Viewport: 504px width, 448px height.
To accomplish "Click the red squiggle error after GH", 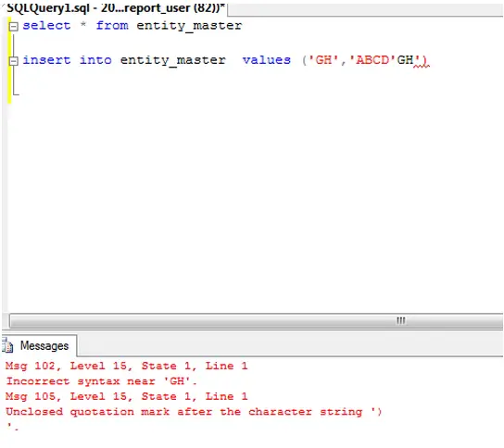I will pos(422,64).
